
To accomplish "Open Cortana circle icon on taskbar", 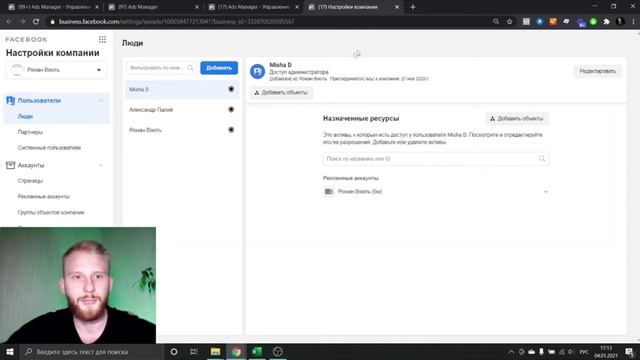I will 174,351.
